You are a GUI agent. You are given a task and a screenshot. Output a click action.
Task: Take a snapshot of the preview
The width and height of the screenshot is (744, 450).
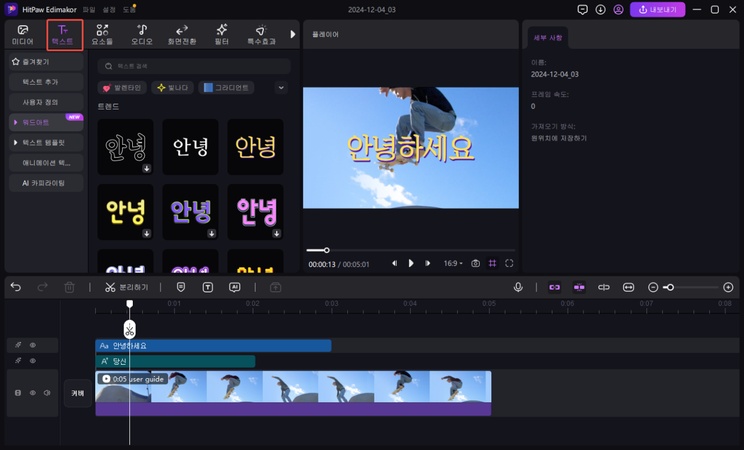pyautogui.click(x=475, y=263)
